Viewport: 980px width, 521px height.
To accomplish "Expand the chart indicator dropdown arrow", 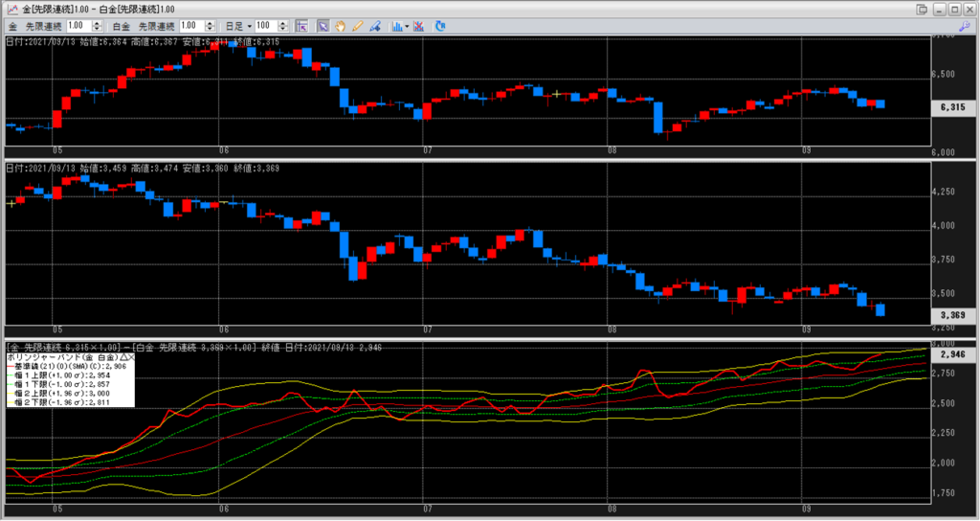I will coord(407,26).
